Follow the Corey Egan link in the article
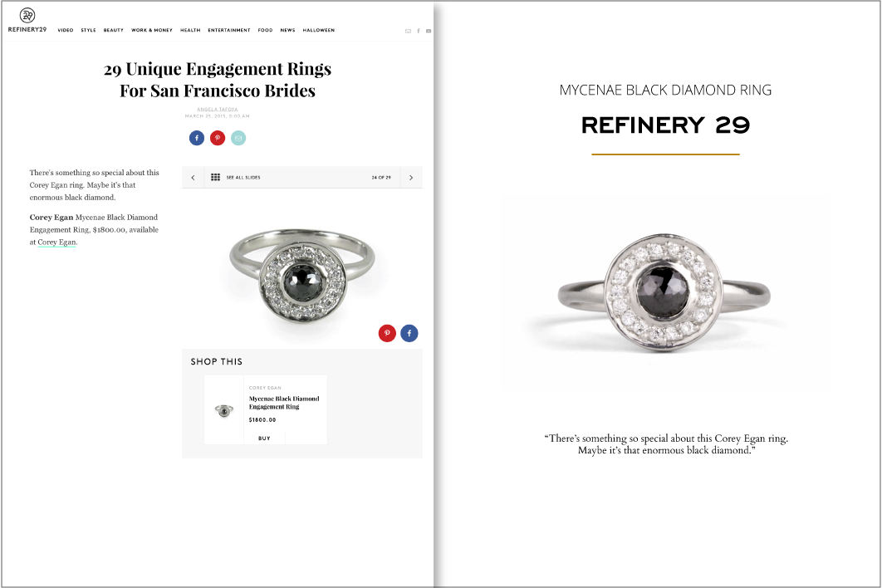The image size is (882, 588). tap(56, 242)
